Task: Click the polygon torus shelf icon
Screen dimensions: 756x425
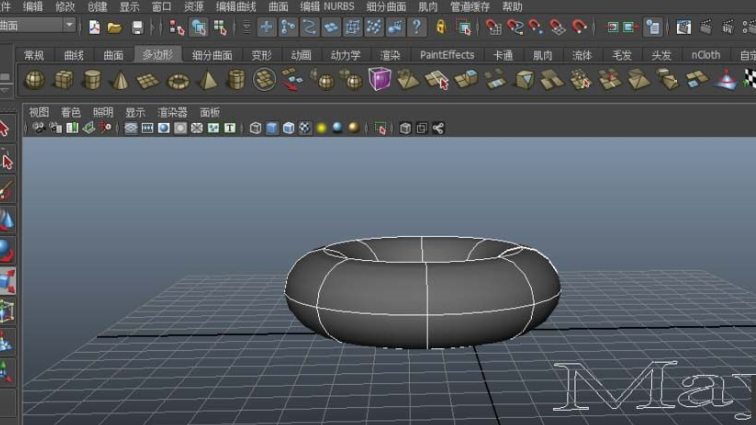Action: pos(178,80)
